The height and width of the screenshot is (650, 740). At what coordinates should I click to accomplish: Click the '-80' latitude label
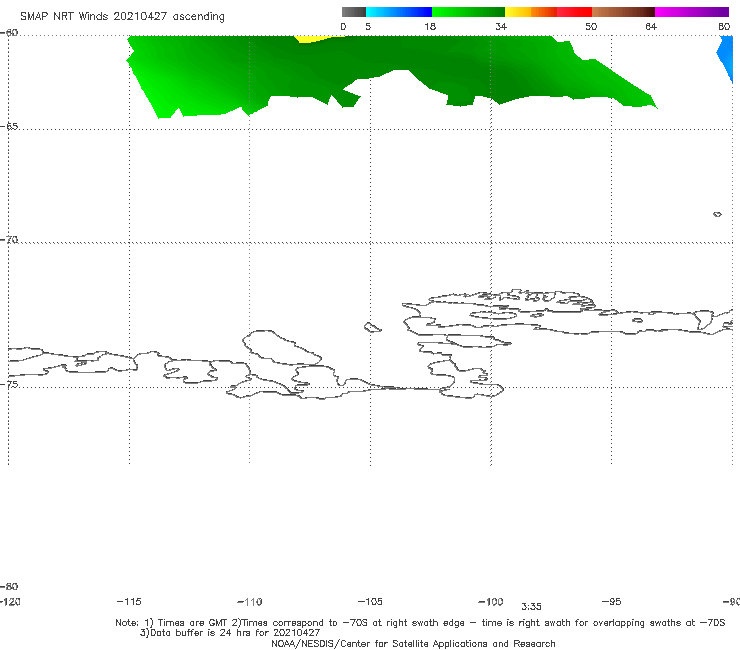point(9,587)
